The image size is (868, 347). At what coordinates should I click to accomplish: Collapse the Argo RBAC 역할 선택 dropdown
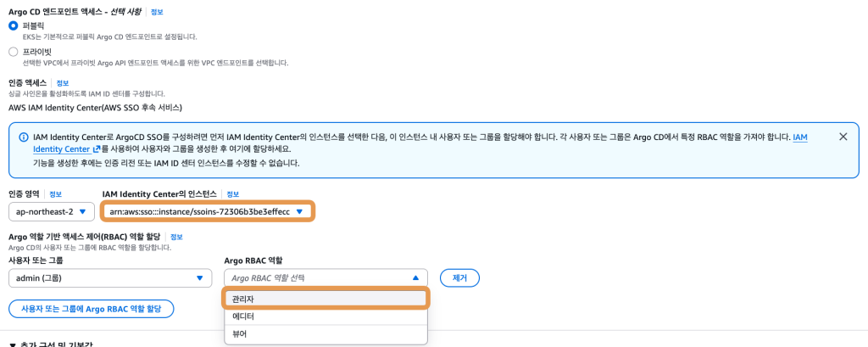point(415,277)
